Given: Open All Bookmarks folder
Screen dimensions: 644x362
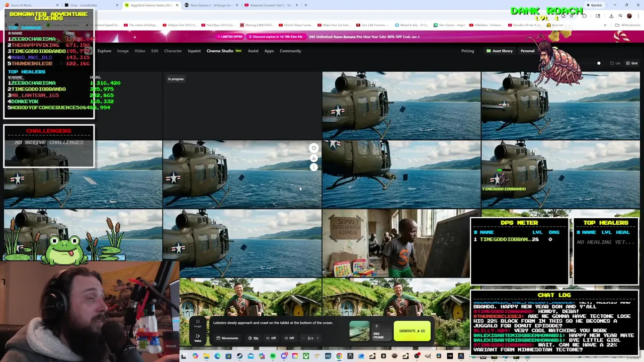Looking at the screenshot, I should pyautogui.click(x=628, y=25).
